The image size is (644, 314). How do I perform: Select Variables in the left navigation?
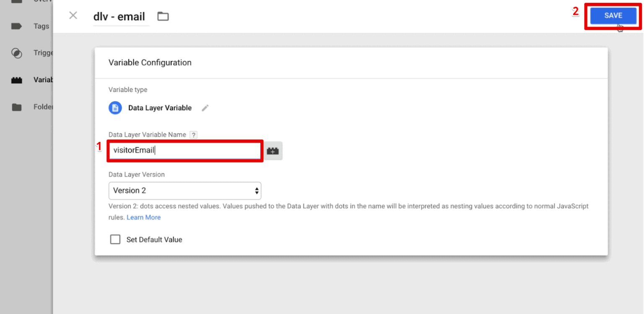pyautogui.click(x=42, y=80)
